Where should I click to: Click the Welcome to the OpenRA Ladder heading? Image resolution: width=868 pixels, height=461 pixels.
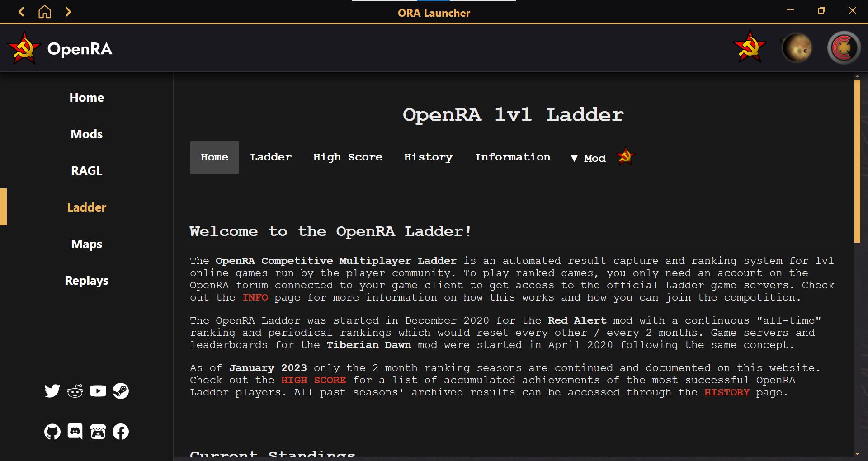coord(330,231)
